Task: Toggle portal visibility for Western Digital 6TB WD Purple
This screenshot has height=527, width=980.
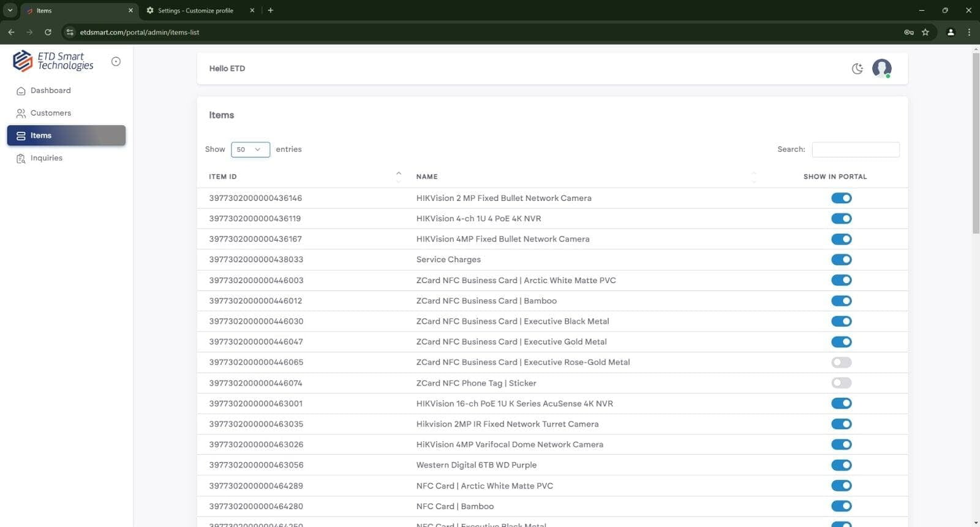Action: pyautogui.click(x=842, y=465)
